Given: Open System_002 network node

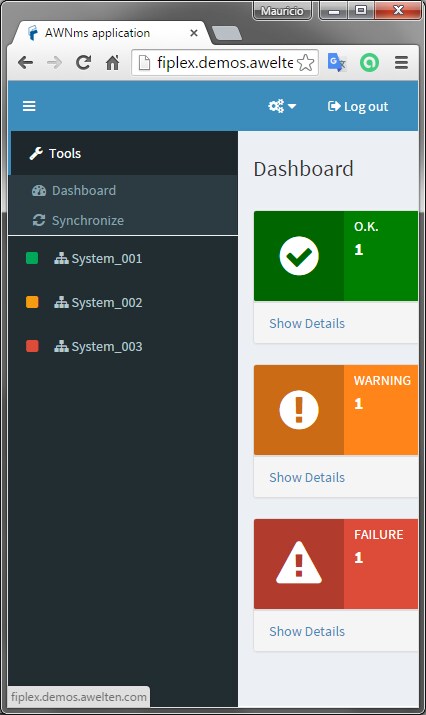Looking at the screenshot, I should coord(98,302).
